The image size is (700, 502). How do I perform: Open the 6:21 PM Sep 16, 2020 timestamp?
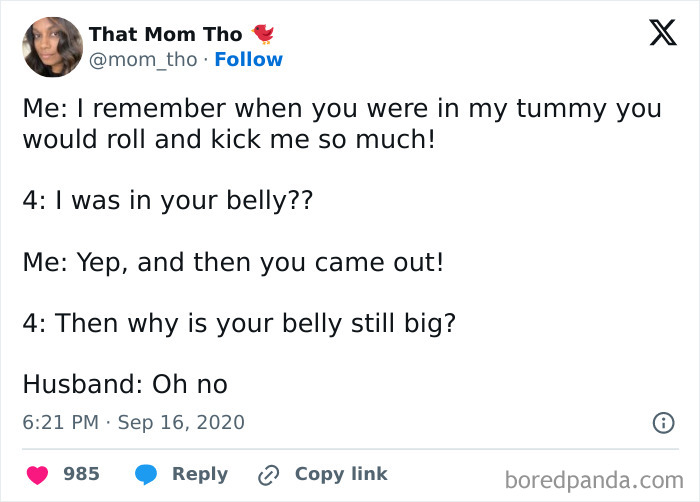click(x=133, y=422)
